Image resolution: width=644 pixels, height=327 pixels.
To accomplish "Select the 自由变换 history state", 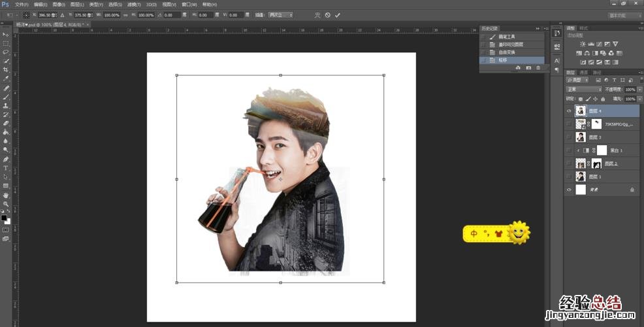I will (507, 52).
